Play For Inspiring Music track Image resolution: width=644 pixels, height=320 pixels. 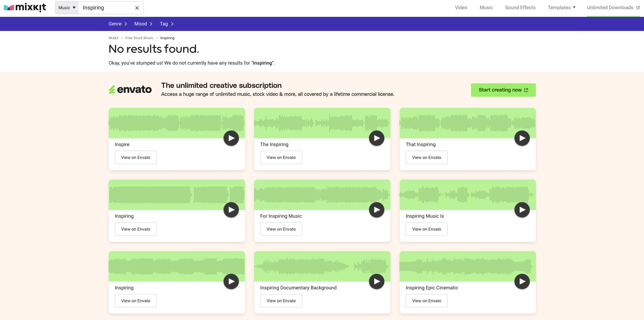(377, 210)
